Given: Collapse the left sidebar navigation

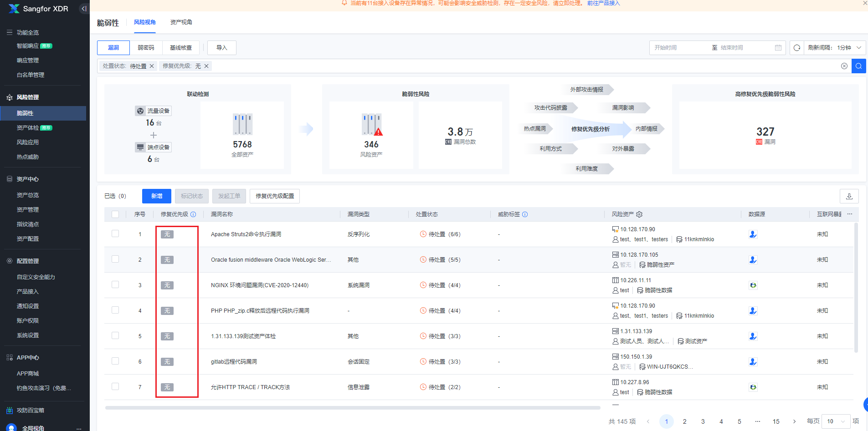Looking at the screenshot, I should tap(84, 9).
